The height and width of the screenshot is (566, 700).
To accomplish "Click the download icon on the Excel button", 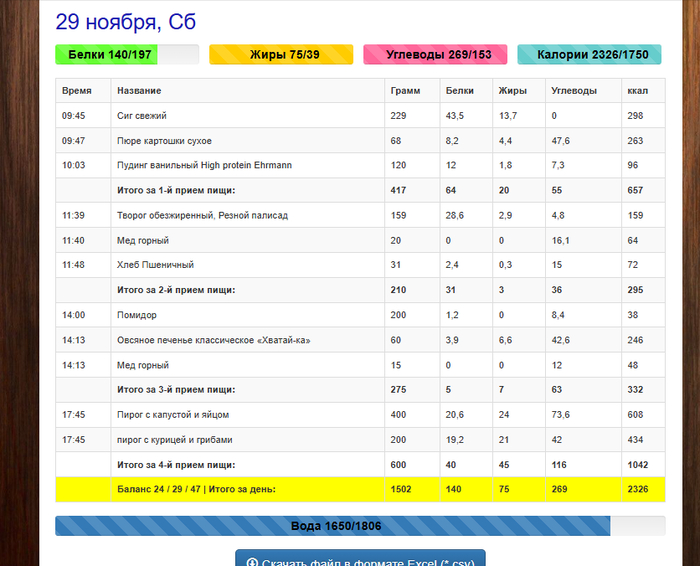I will tap(252, 562).
